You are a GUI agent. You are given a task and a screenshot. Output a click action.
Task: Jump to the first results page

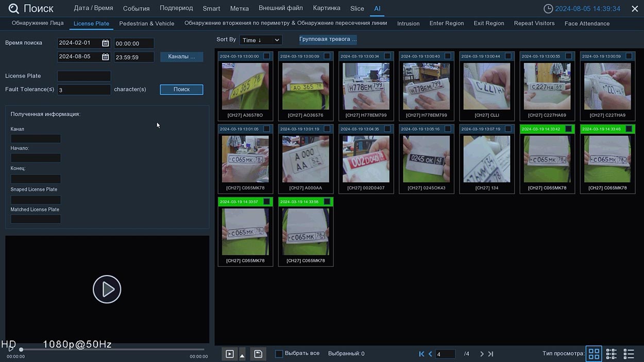tap(421, 354)
